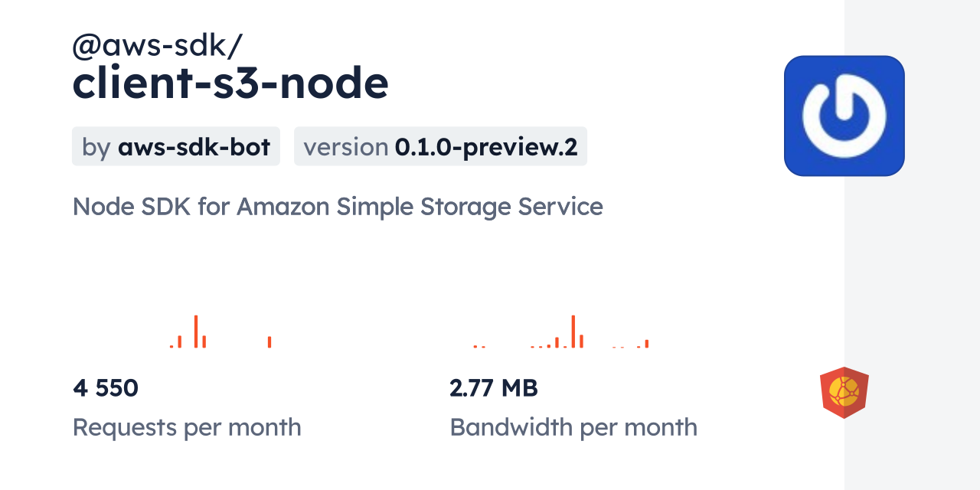Click the red jsDelivr shield logo
Viewport: 980px width, 490px height.
[844, 392]
